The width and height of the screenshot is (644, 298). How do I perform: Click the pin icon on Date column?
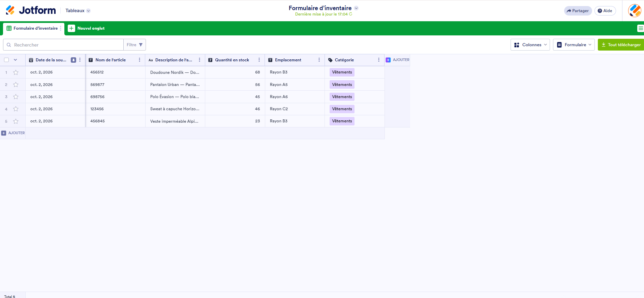[x=73, y=60]
